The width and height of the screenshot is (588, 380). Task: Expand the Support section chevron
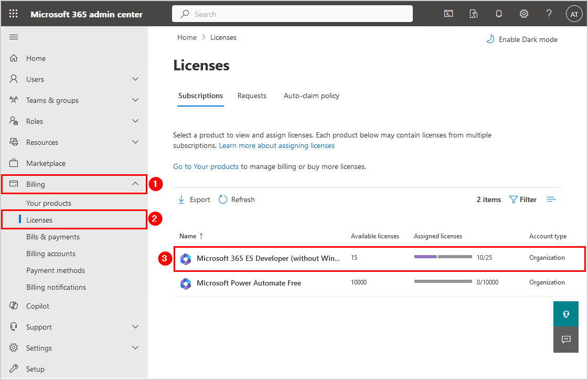135,327
